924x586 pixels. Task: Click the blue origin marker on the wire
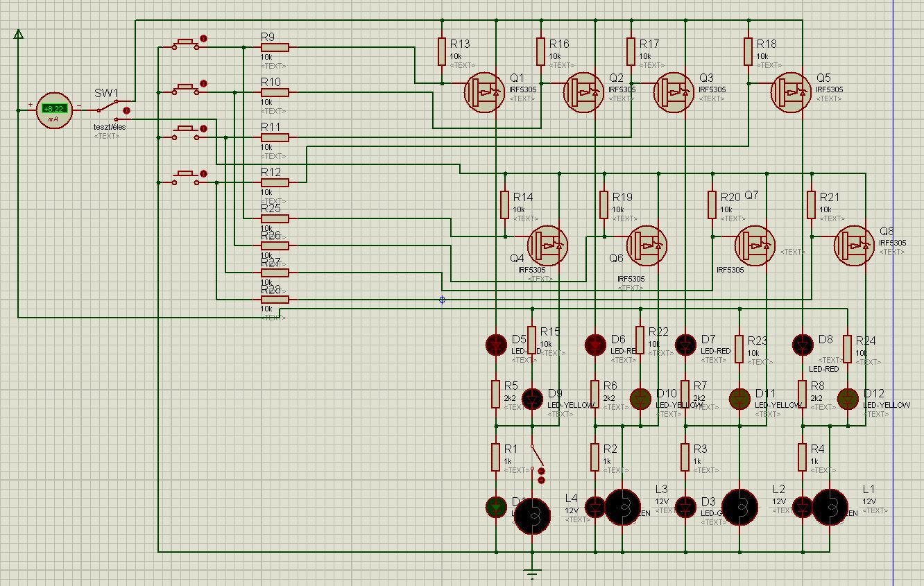coord(442,300)
